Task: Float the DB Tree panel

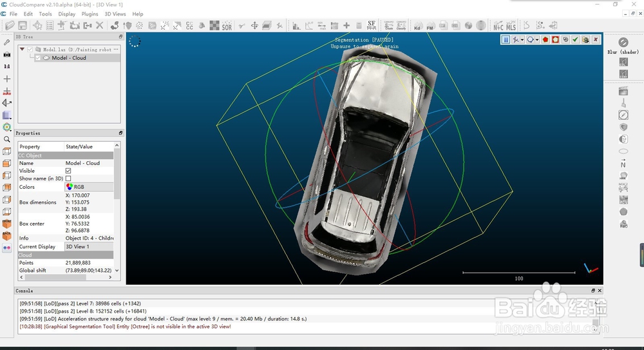Action: (121, 37)
